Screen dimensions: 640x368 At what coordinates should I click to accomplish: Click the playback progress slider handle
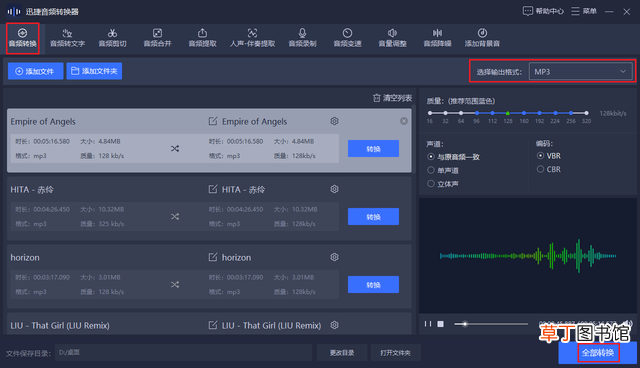[464, 324]
